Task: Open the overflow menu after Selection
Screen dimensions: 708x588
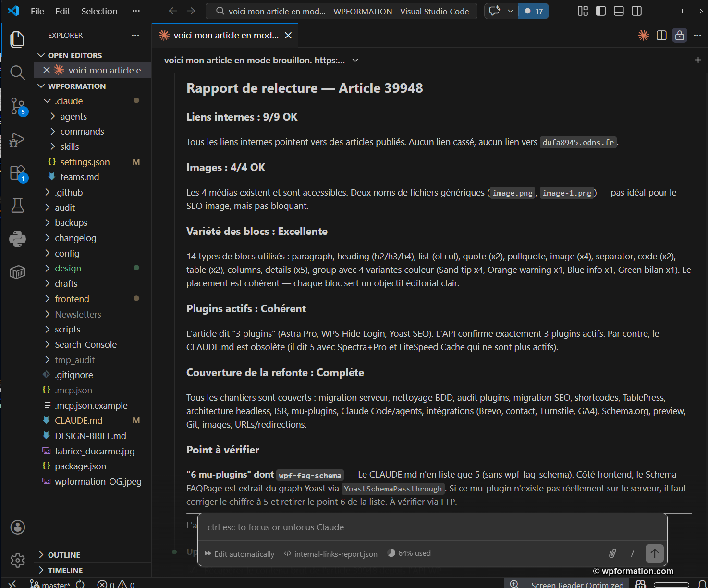Action: (x=136, y=11)
